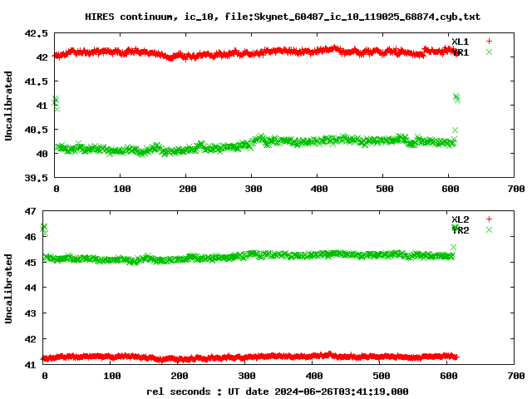Click the 45 tick label on bottom plot

tap(30, 263)
